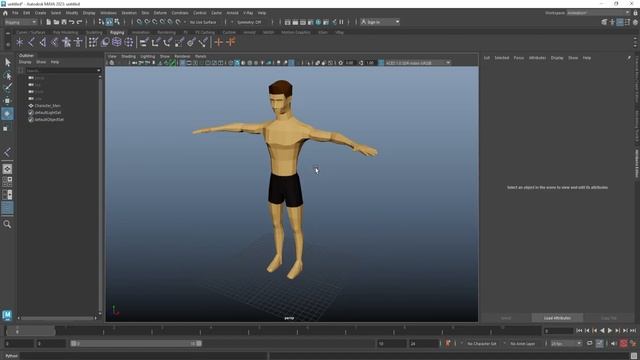Toggle the cached playback icon on range bar
This screenshot has width=640, height=360.
click(x=599, y=344)
